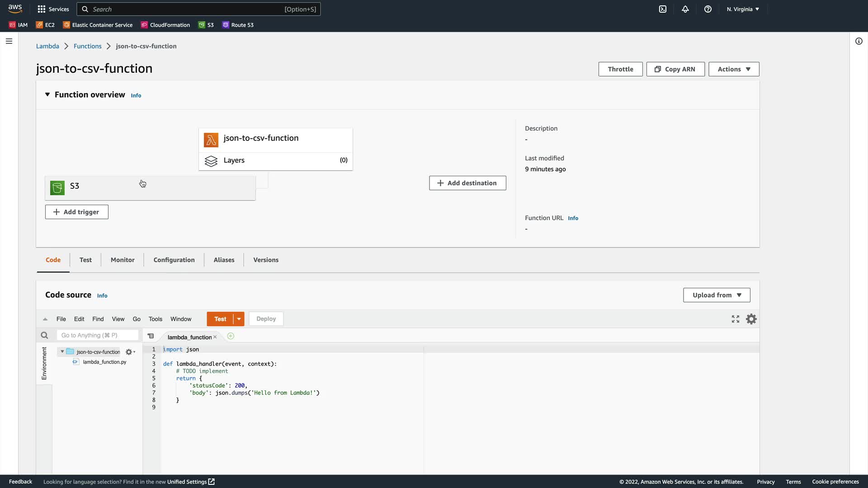The width and height of the screenshot is (868, 488).
Task: Collapse json-to-csv-function folder in tree
Action: point(62,352)
